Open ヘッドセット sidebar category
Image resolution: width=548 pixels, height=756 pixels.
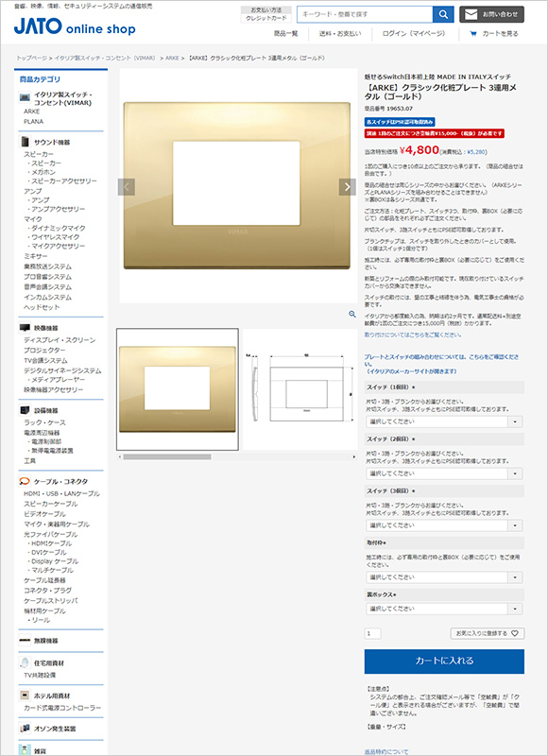(x=42, y=307)
